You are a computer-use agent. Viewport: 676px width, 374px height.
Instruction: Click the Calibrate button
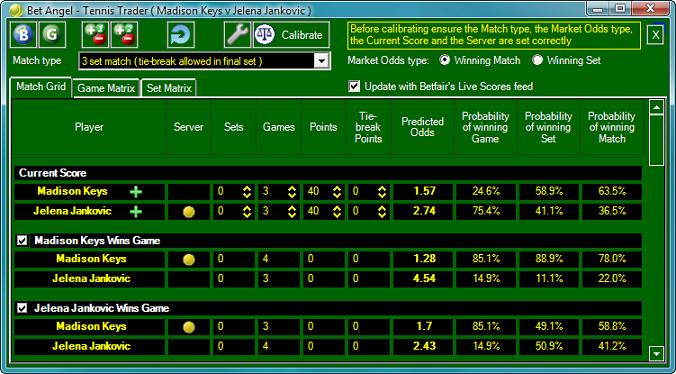pyautogui.click(x=291, y=34)
